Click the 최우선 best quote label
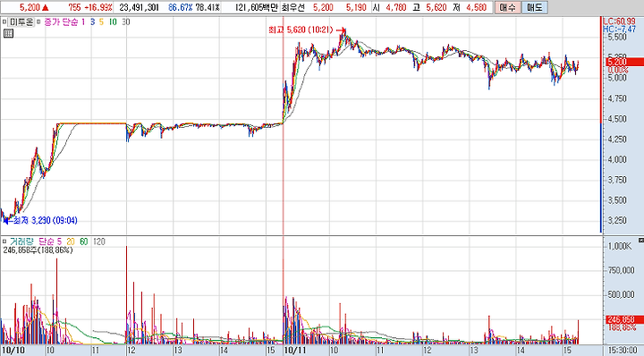Screen dimensions: 644x356 (x=293, y=7)
